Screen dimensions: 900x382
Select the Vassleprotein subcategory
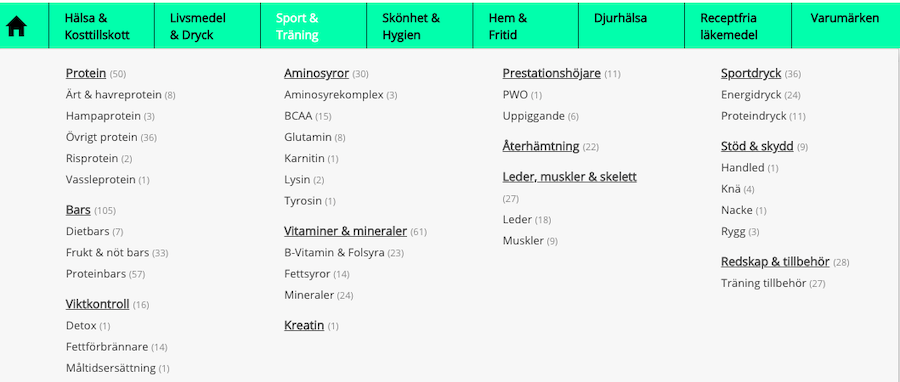(x=100, y=180)
